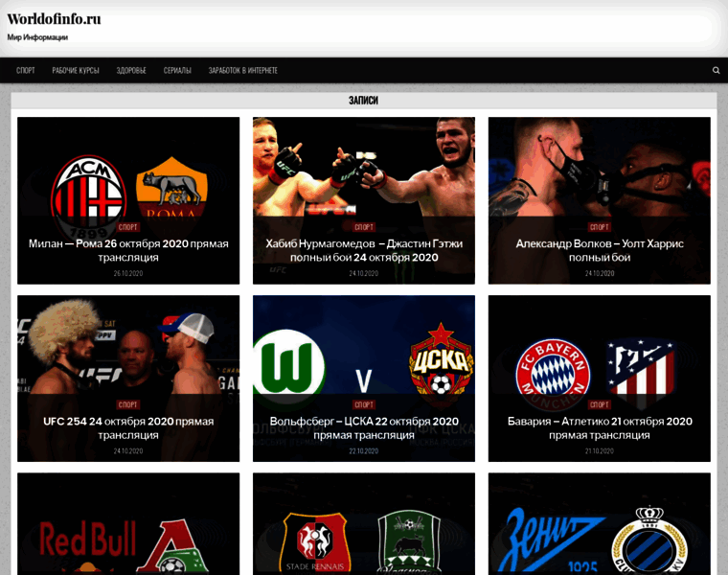The width and height of the screenshot is (728, 575).
Task: Click AC Milan logo in first thumbnail
Action: tap(89, 191)
